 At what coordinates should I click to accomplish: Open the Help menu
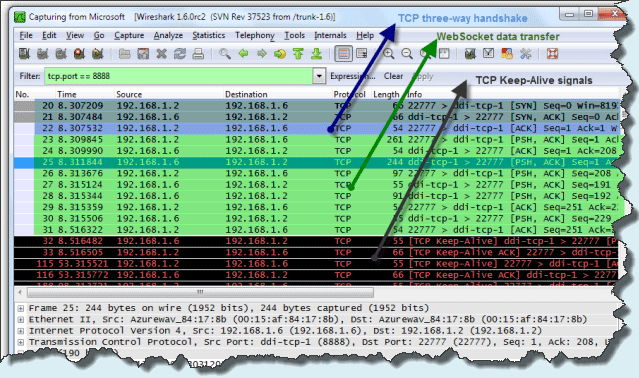point(365,35)
